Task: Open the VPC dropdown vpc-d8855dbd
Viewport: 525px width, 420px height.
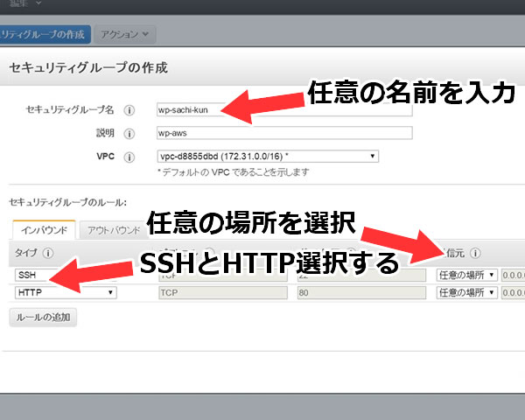Action: (x=268, y=157)
